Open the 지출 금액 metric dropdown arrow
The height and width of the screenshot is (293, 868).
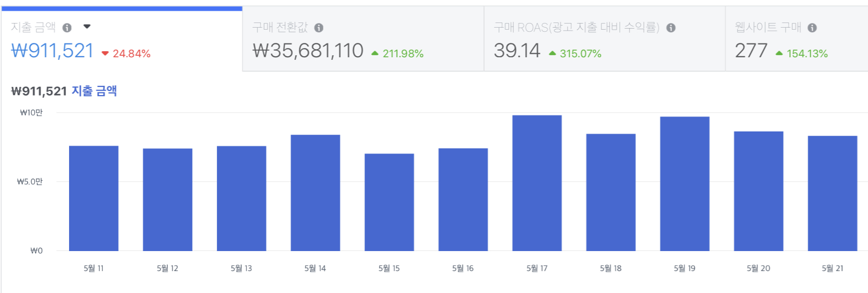(87, 27)
